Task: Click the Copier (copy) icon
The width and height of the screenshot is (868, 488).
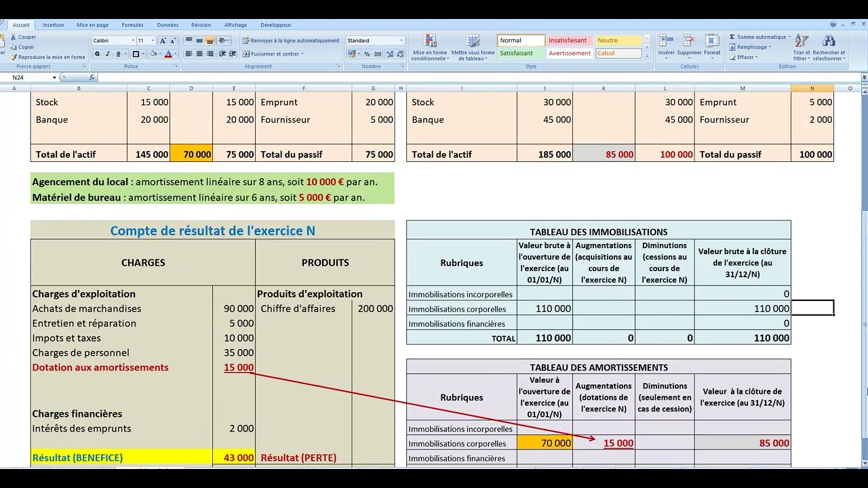Action: click(x=14, y=47)
